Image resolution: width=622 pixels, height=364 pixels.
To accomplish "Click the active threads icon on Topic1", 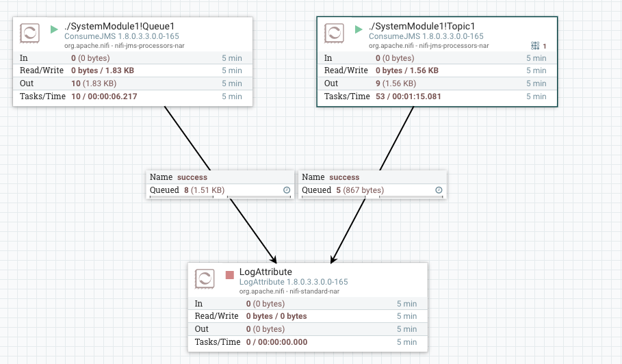I will pos(535,46).
